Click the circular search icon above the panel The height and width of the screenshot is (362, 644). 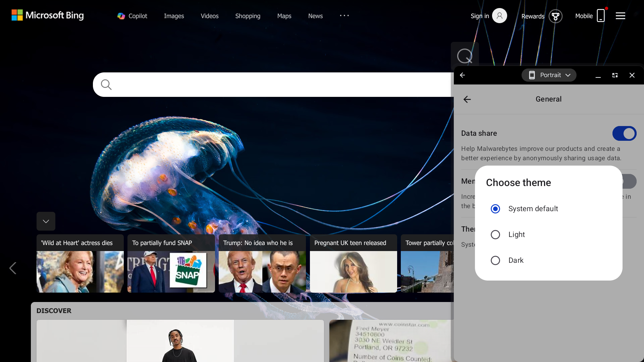465,56
